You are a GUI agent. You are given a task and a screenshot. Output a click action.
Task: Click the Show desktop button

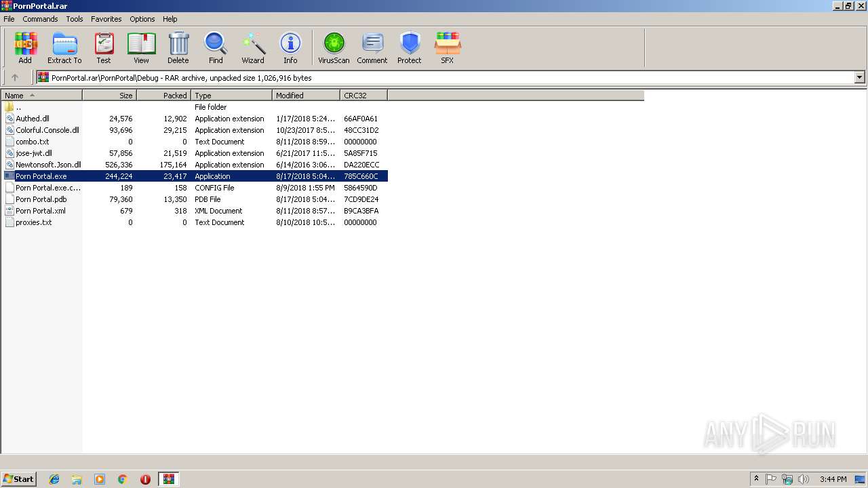[860, 479]
